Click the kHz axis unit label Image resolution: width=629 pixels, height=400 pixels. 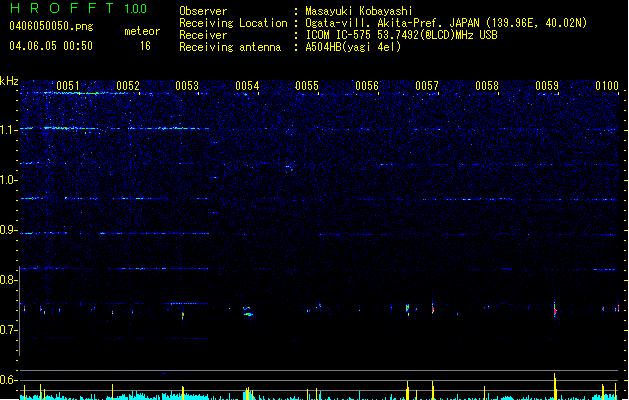click(x=9, y=81)
